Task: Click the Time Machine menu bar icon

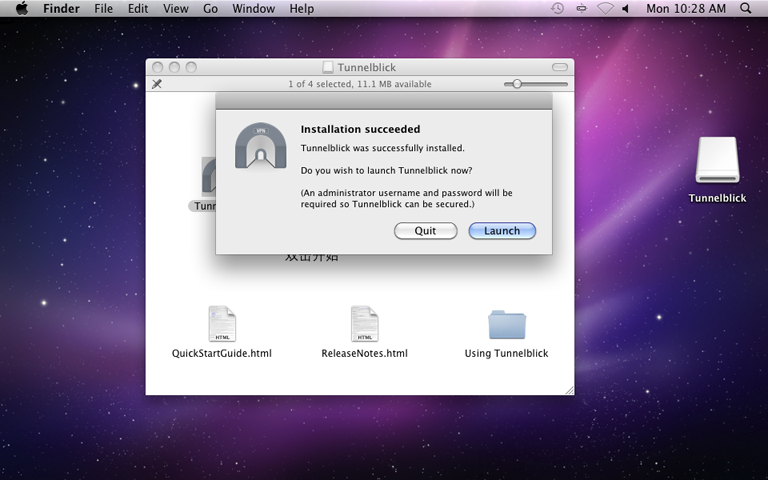Action: click(557, 8)
